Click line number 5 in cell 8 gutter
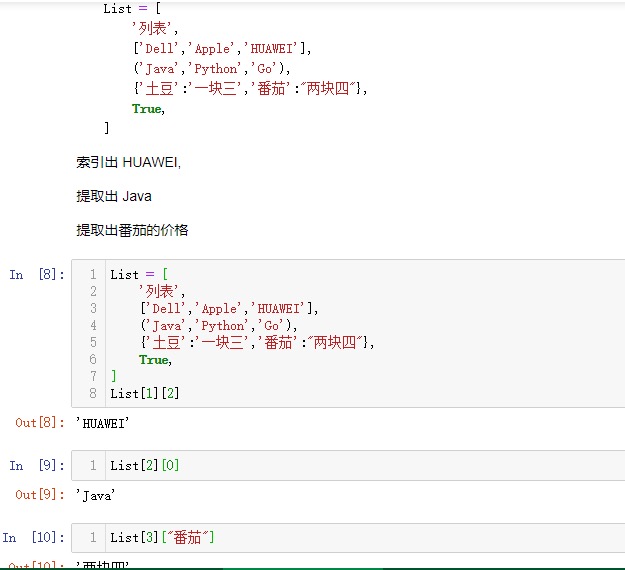This screenshot has width=625, height=570. [92, 342]
